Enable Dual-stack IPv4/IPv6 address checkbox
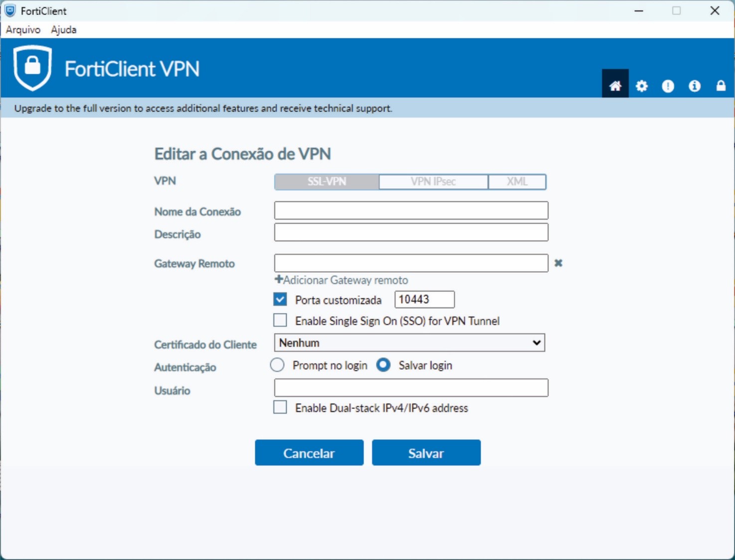The width and height of the screenshot is (735, 560). pyautogui.click(x=280, y=407)
